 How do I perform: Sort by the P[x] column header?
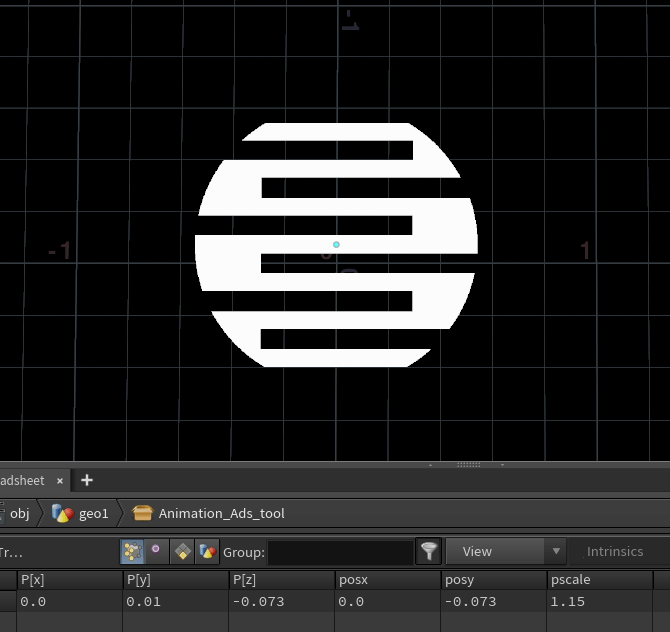[70, 580]
